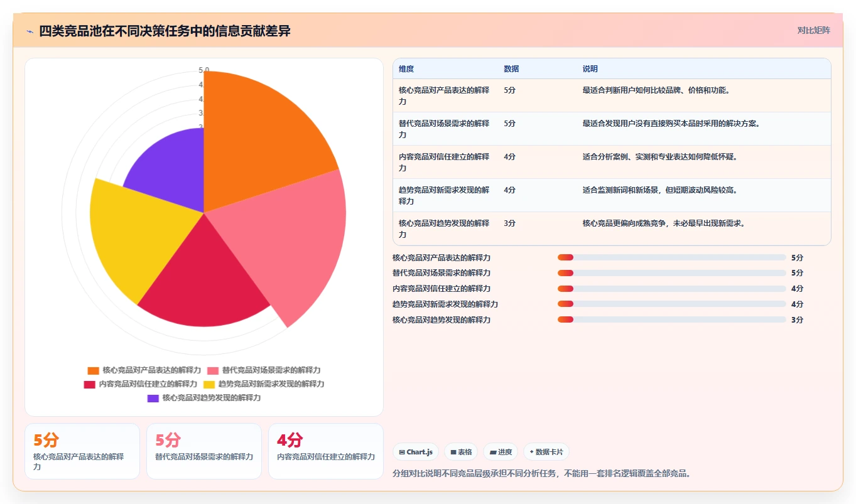Viewport: 856px width, 504px height.
Task: Toggle purple legend swatch 核心竞品对趋势发现的解释力
Action: (x=153, y=398)
